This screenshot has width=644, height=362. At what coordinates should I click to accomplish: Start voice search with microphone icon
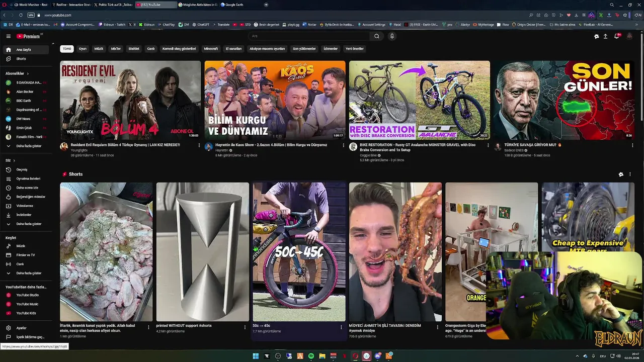tap(392, 36)
